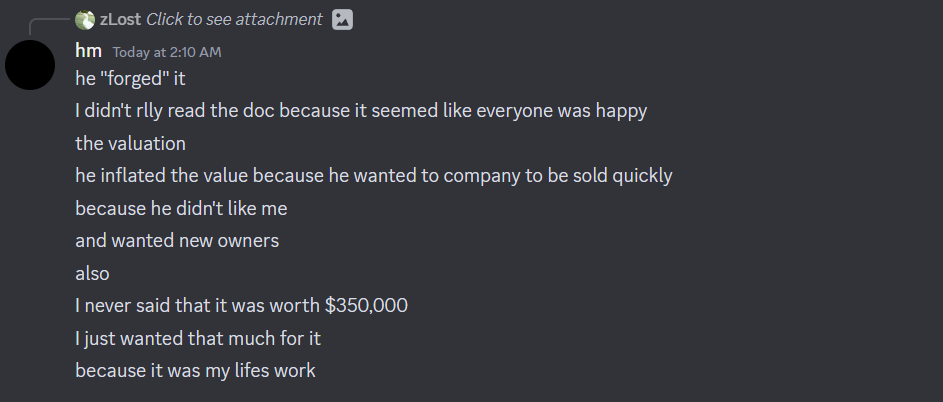Click the image attachment icon in reply
Screen dimensions: 943x402
pos(342,20)
